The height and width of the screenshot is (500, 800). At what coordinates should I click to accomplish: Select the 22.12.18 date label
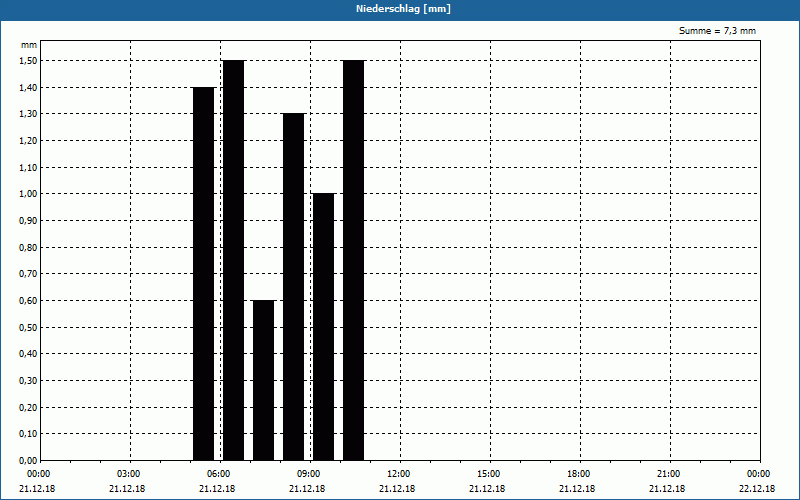pyautogui.click(x=757, y=489)
